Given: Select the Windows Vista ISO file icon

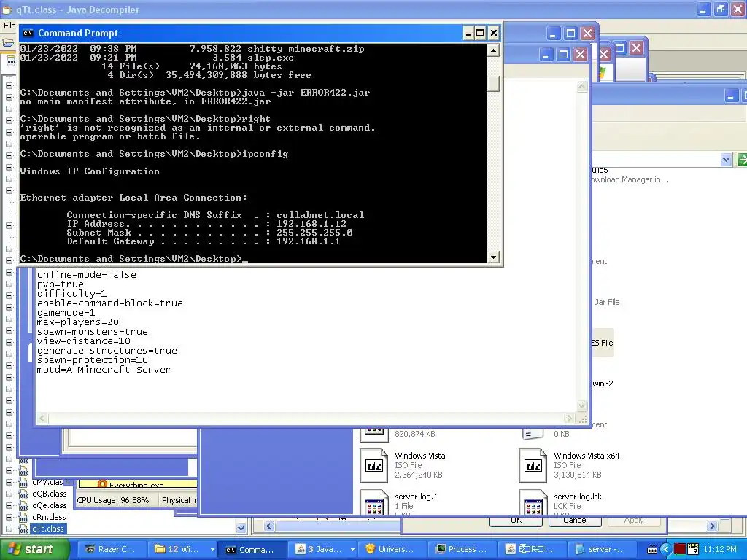Looking at the screenshot, I should point(374,466).
